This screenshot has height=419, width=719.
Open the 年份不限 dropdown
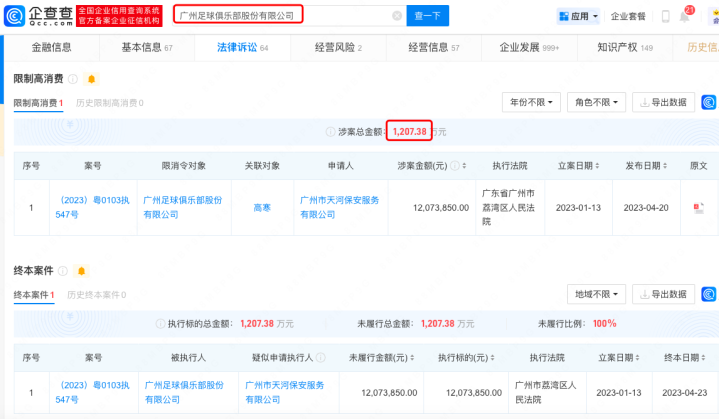pyautogui.click(x=531, y=102)
